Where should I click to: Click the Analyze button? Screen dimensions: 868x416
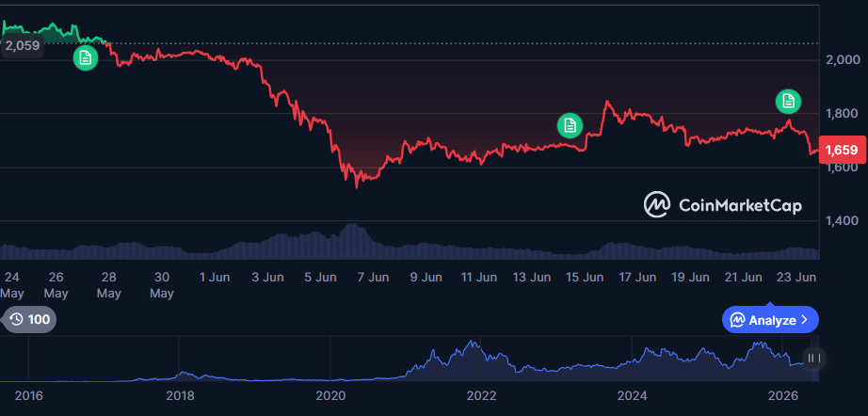click(x=770, y=320)
